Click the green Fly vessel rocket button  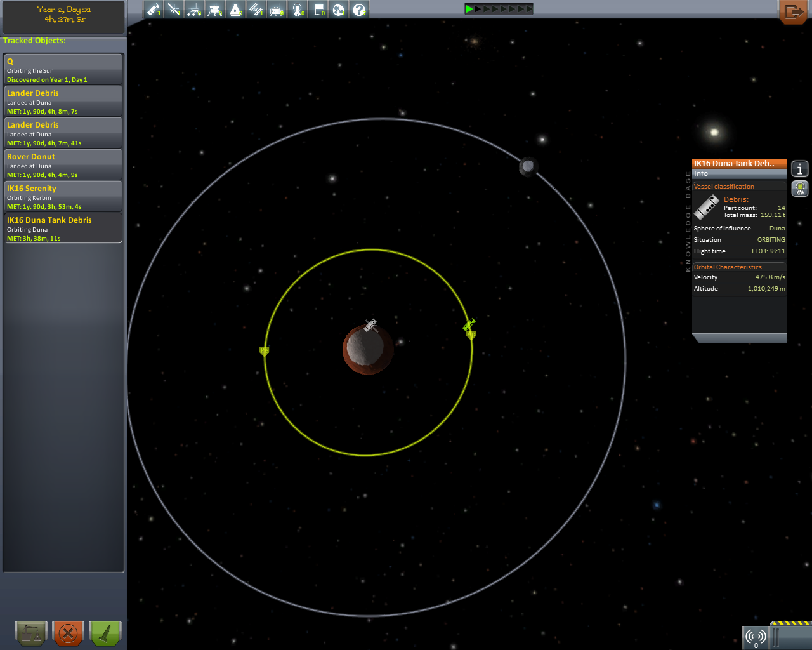coord(105,633)
